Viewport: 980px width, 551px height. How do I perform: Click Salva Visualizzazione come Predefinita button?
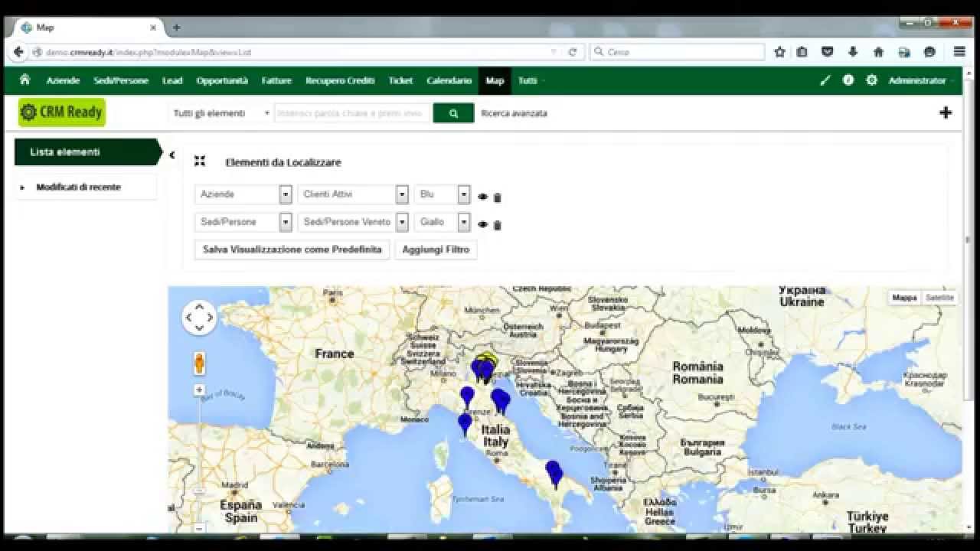292,249
